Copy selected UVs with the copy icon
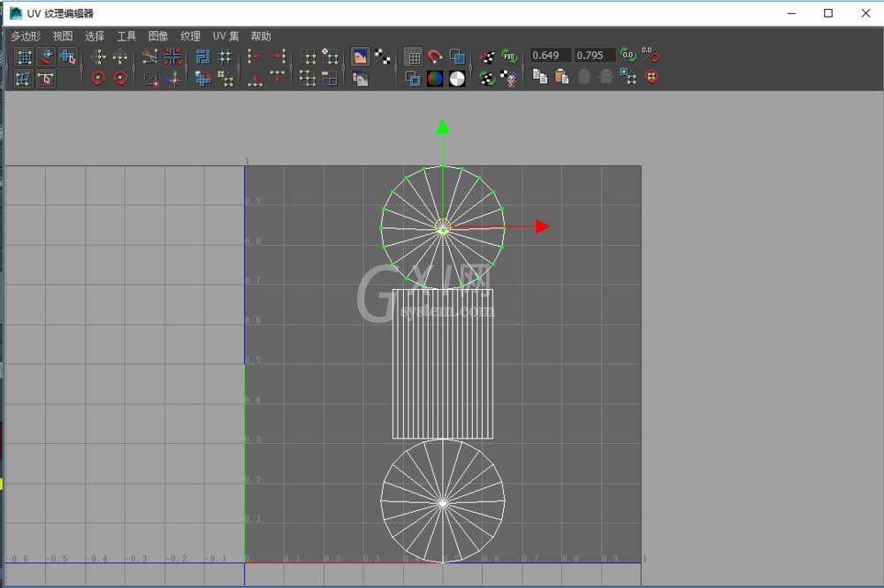This screenshot has width=884, height=588. [539, 77]
